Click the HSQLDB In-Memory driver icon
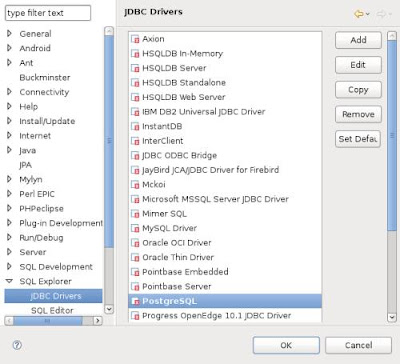Screen dimensions: 400x364 click(x=135, y=54)
